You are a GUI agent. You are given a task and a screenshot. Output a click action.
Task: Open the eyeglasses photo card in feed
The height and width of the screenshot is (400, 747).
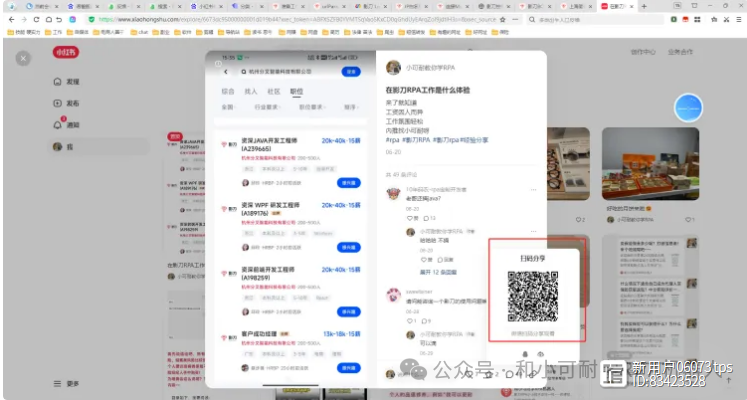tap(568, 163)
